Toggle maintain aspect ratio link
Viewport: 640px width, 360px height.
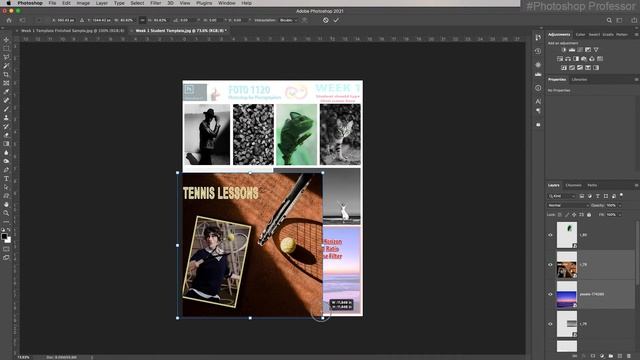(142, 20)
